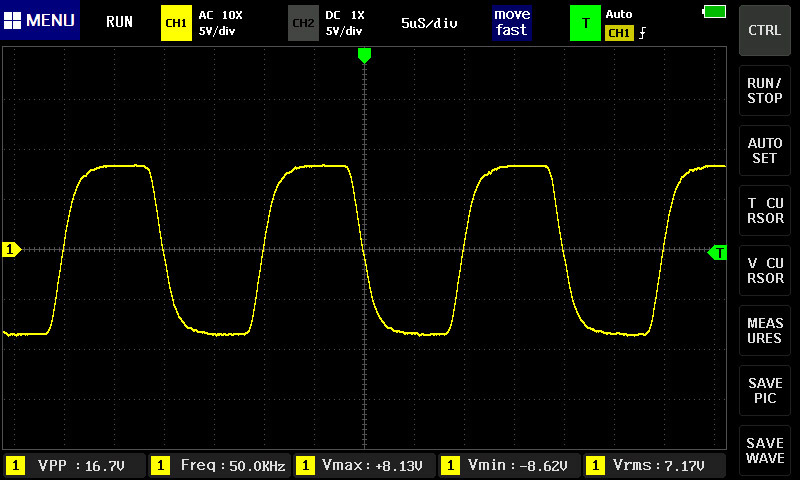Click the channel 1 badge beside Vmin
Image resolution: width=800 pixels, height=480 pixels.
tap(450, 465)
